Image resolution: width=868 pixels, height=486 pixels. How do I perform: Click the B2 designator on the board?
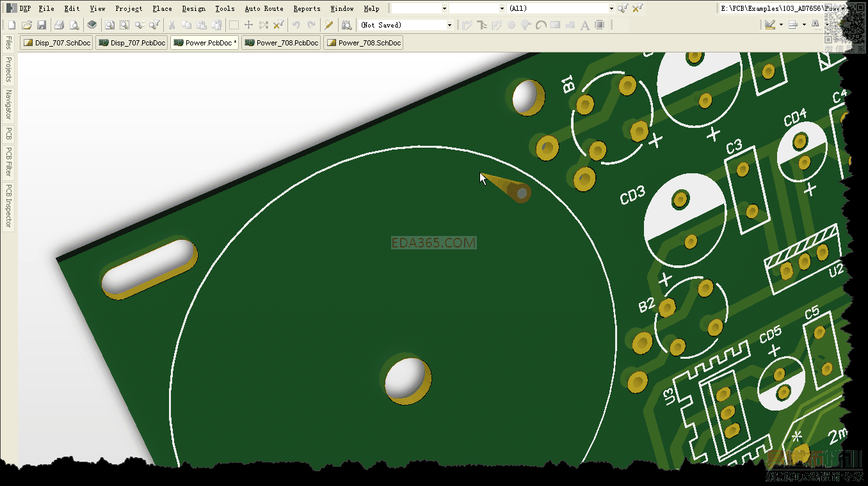pos(647,304)
